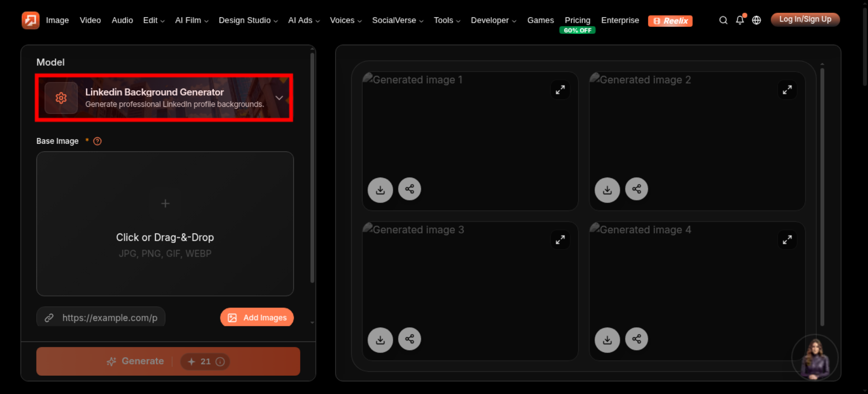Share Generated image 4

pos(637,339)
